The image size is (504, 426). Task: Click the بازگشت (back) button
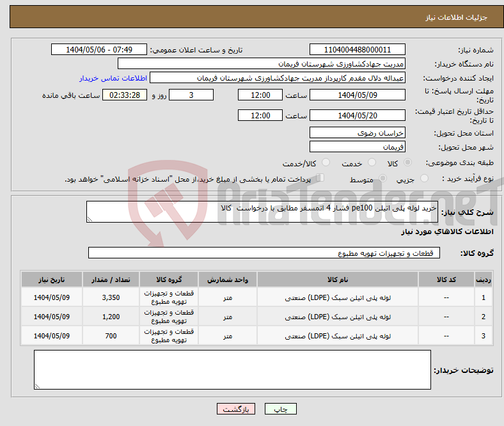pos(236,409)
